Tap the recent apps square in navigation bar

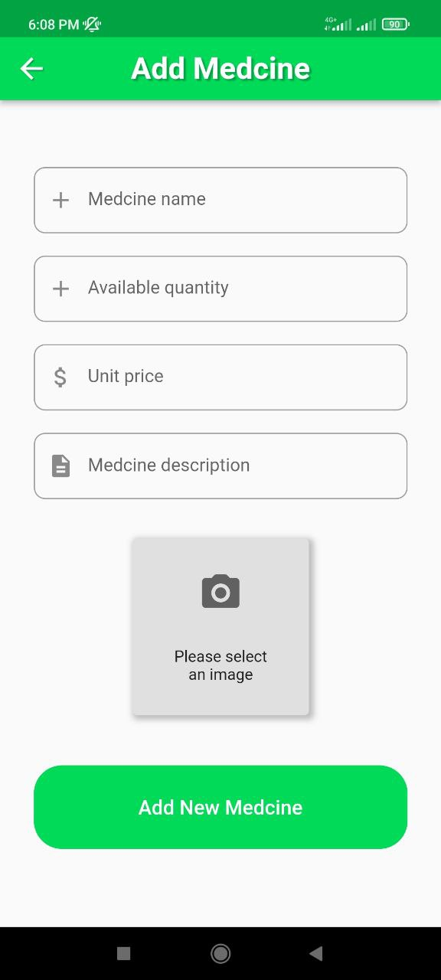[122, 953]
